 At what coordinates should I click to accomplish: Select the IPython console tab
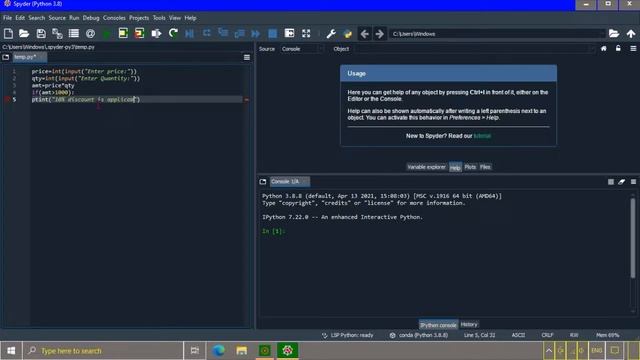click(x=438, y=325)
